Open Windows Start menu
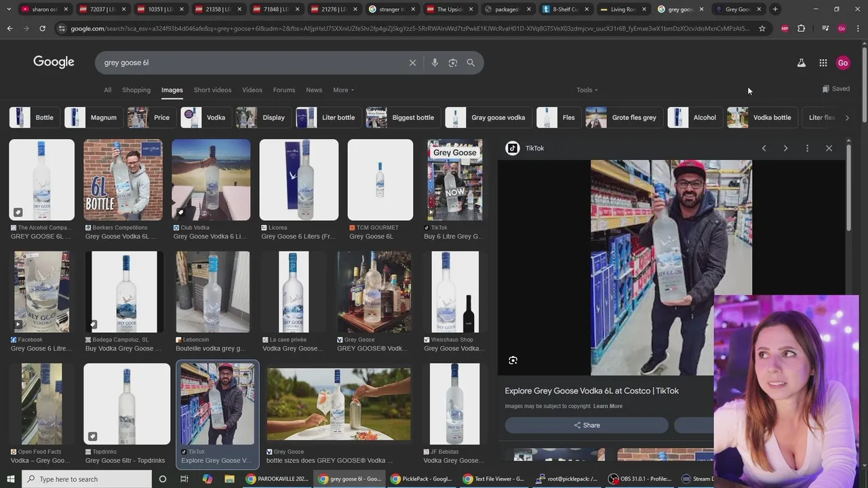 (10, 479)
